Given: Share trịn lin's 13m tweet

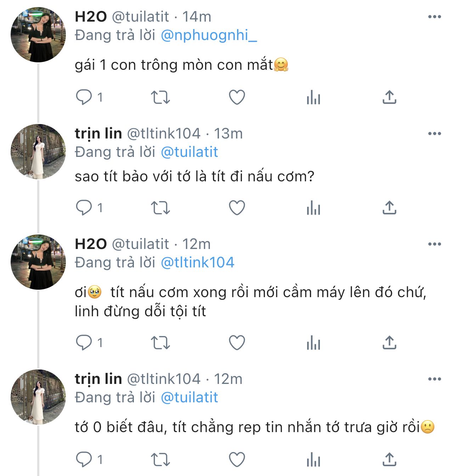Looking at the screenshot, I should 389,208.
